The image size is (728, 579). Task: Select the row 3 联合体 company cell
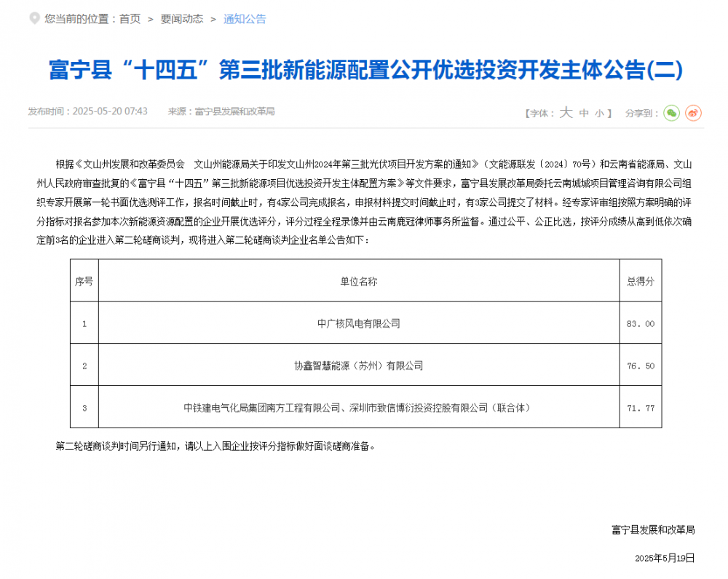[x=359, y=408]
